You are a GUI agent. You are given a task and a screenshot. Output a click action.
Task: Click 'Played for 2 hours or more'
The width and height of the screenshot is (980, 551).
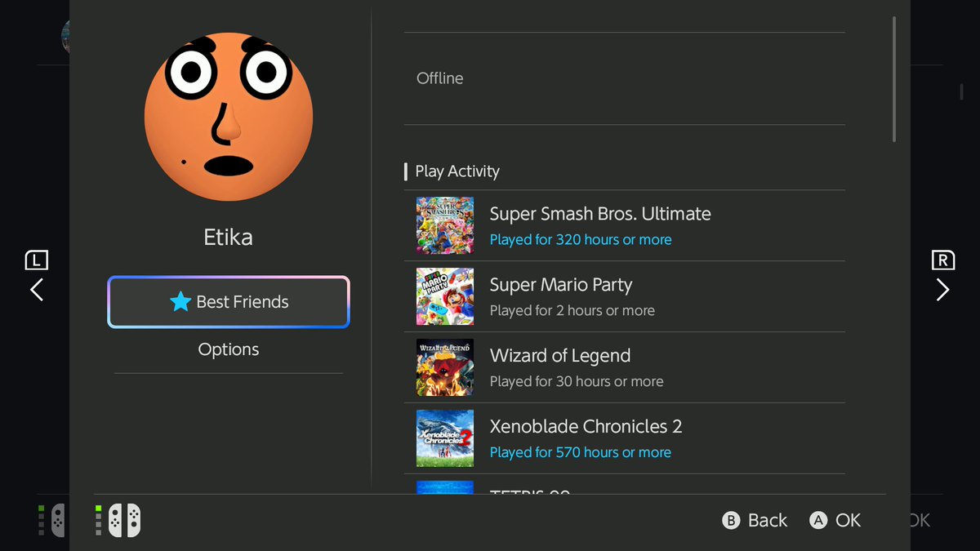pos(572,311)
